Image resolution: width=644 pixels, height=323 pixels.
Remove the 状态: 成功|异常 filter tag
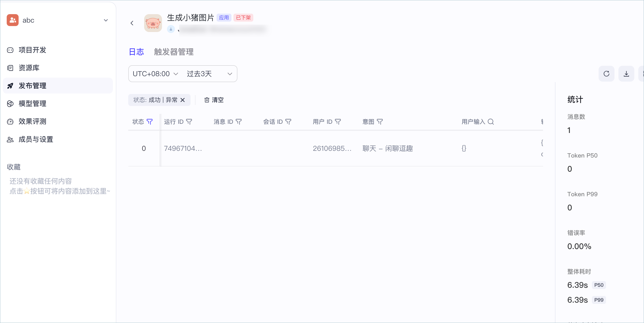(183, 100)
